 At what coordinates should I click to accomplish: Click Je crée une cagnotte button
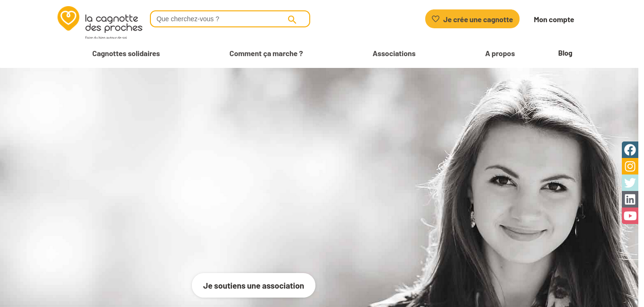point(472,19)
